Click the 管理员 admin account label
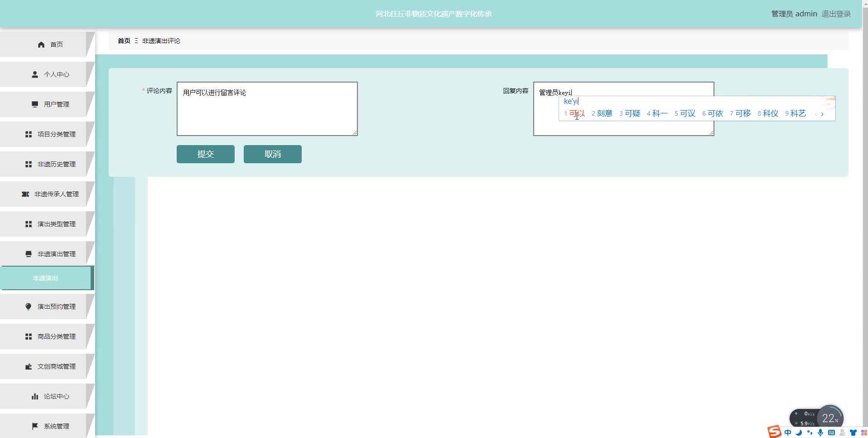Viewport: 868px width, 438px height. [x=794, y=14]
